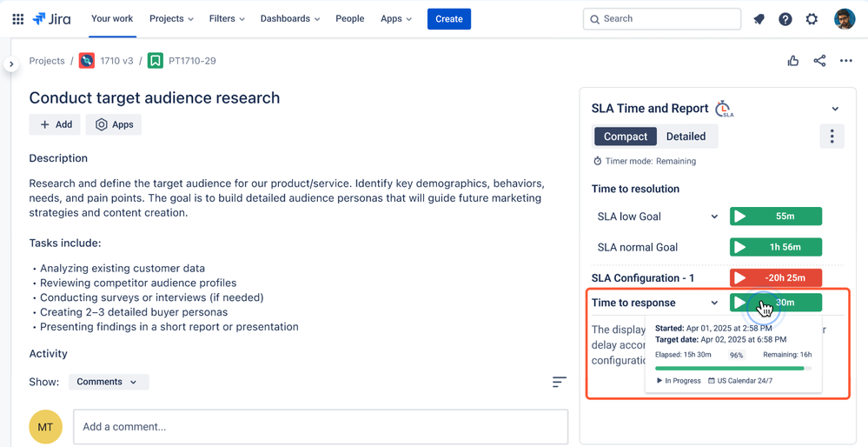This screenshot has width=868, height=447.
Task: Click the -20h 25m red timer bar
Action: point(776,278)
